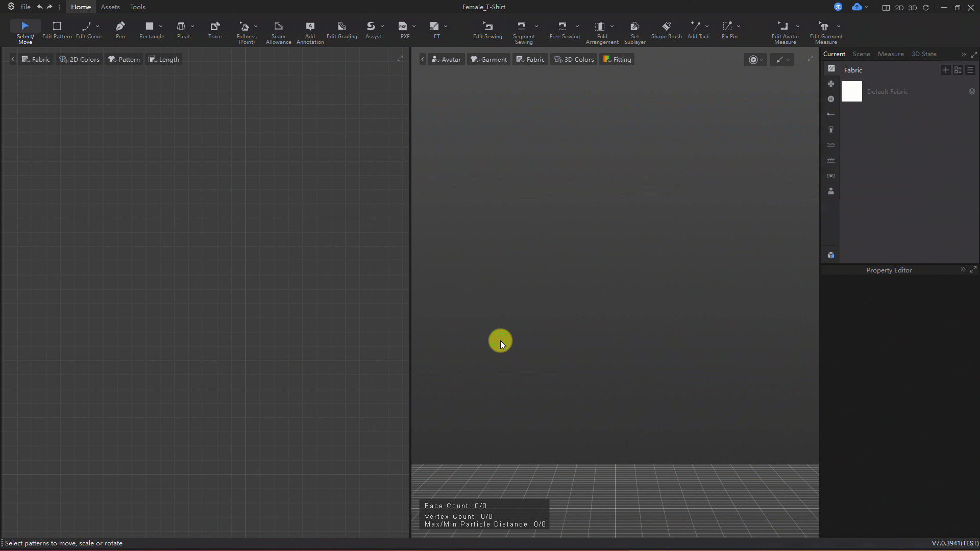
Task: Select the Add Annotation tool
Action: [310, 32]
